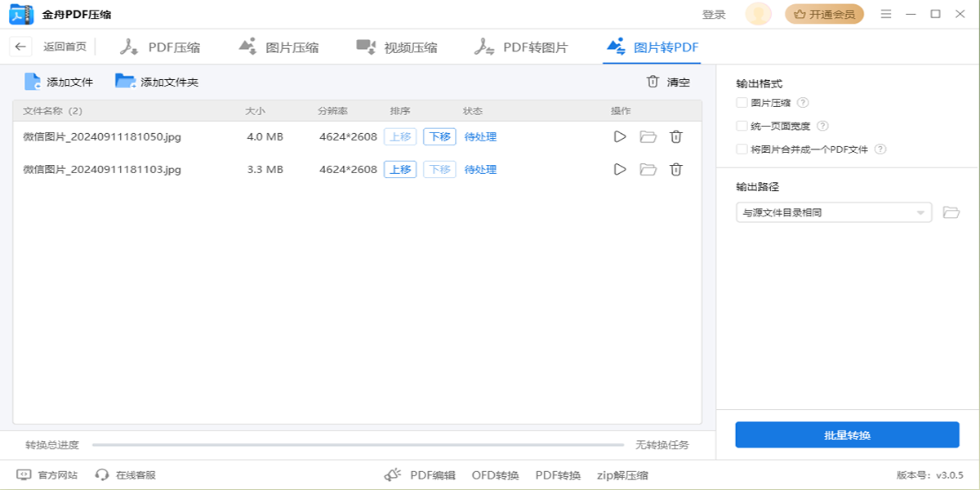The image size is (980, 490).
Task: Click 返回首页 to go home
Action: coord(65,47)
